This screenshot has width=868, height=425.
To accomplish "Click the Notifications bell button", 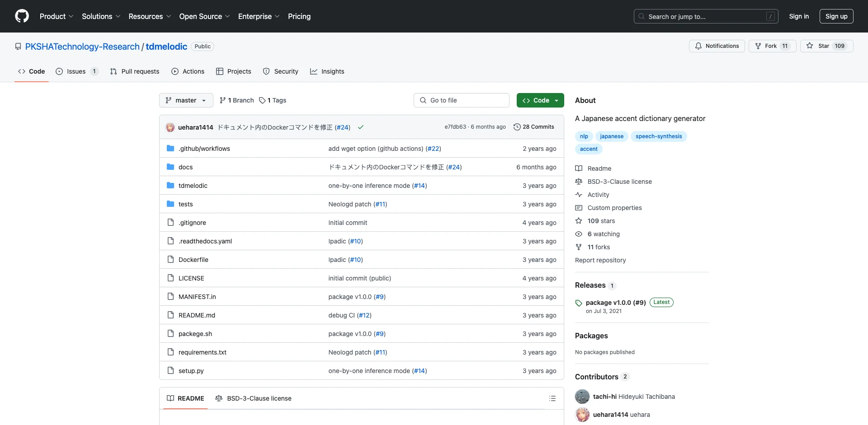I will [x=717, y=46].
